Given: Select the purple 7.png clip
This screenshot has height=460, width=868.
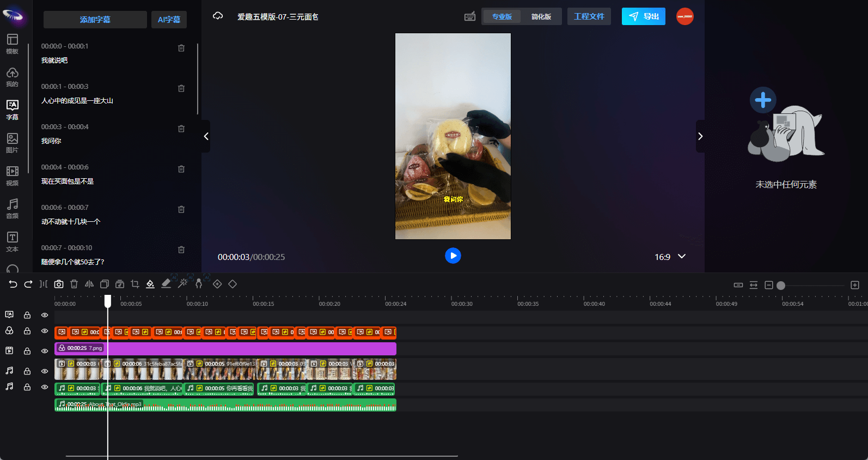Looking at the screenshot, I should coord(225,348).
